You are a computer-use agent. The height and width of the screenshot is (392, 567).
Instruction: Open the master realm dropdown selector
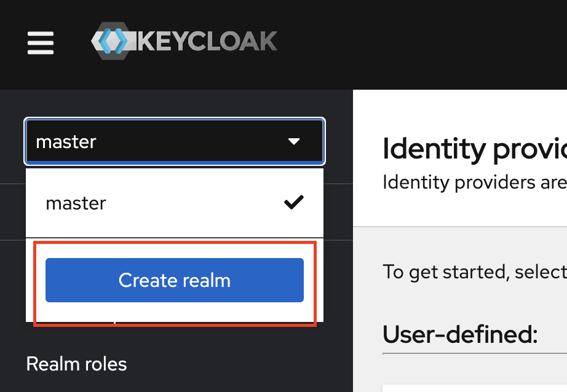pyautogui.click(x=174, y=141)
